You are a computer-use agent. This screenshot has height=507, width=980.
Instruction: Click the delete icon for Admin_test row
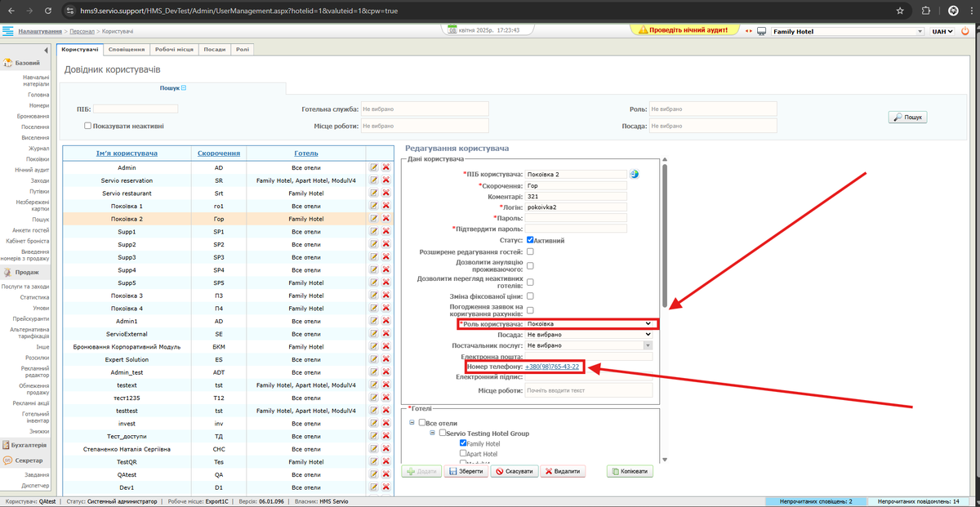[386, 371]
